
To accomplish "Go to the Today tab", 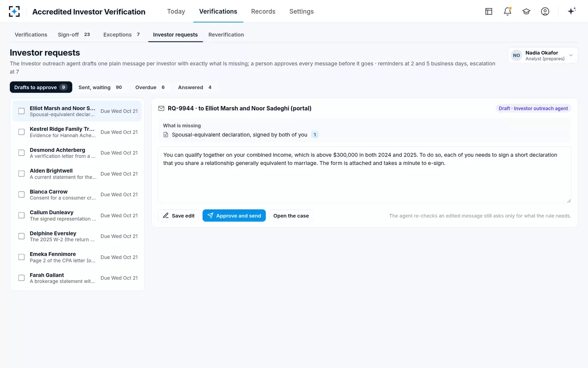I will point(176,11).
